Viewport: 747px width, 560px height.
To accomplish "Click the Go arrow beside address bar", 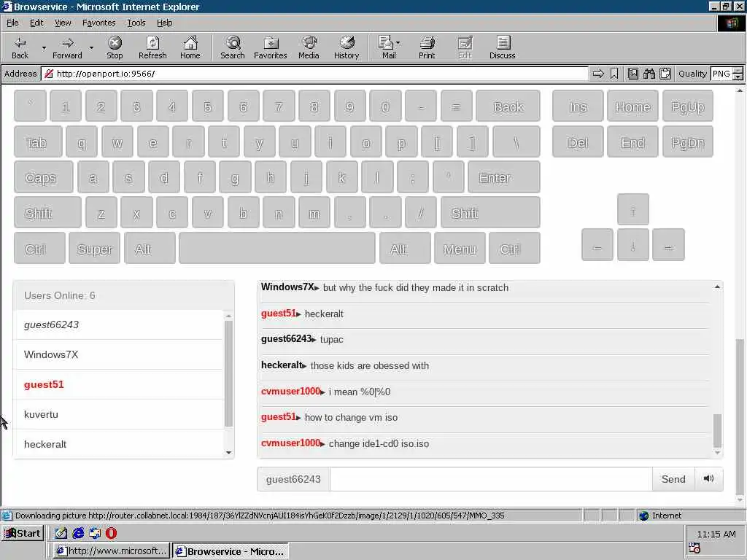I will point(598,74).
